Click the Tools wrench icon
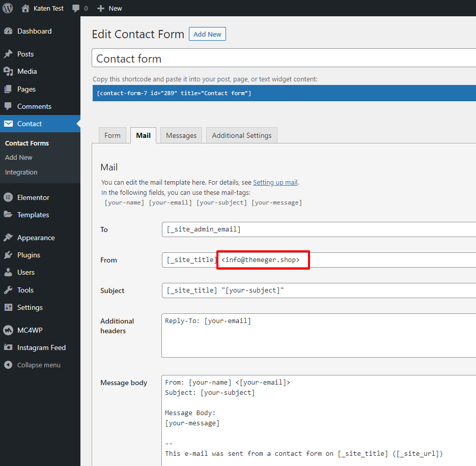The height and width of the screenshot is (466, 476). [8, 290]
